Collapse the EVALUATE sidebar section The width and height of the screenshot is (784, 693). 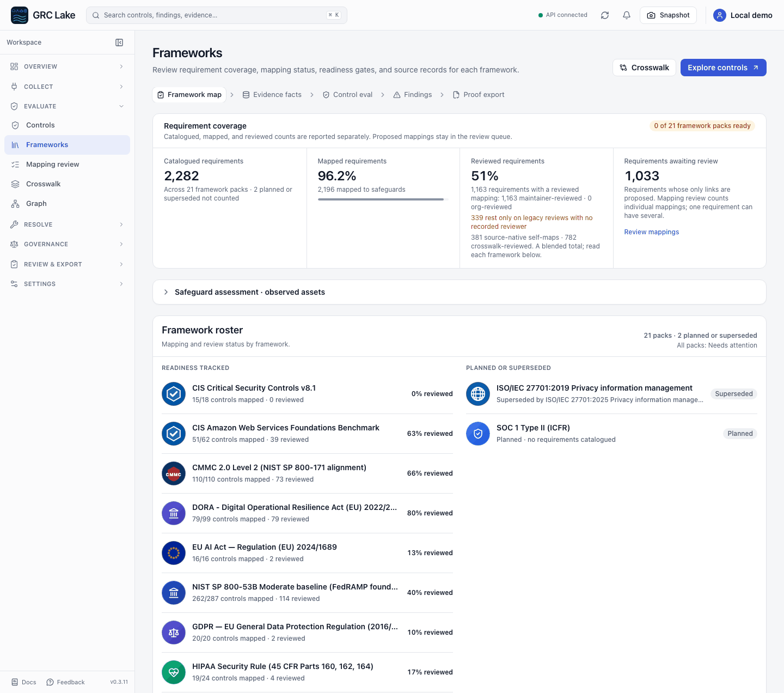[x=67, y=106]
